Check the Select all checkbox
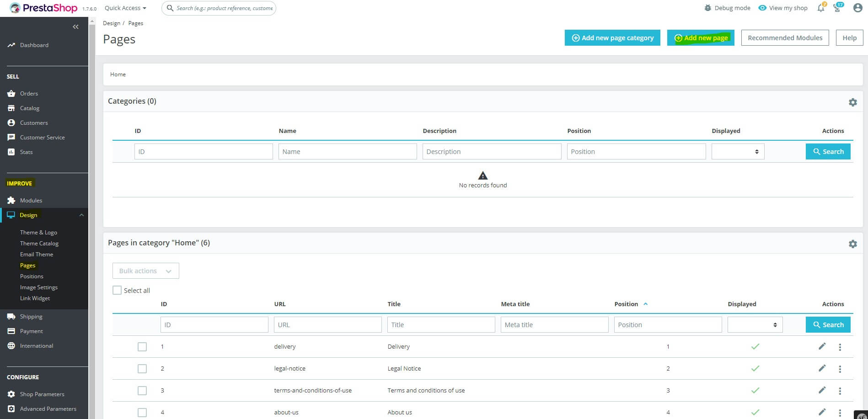868x419 pixels. tap(117, 290)
